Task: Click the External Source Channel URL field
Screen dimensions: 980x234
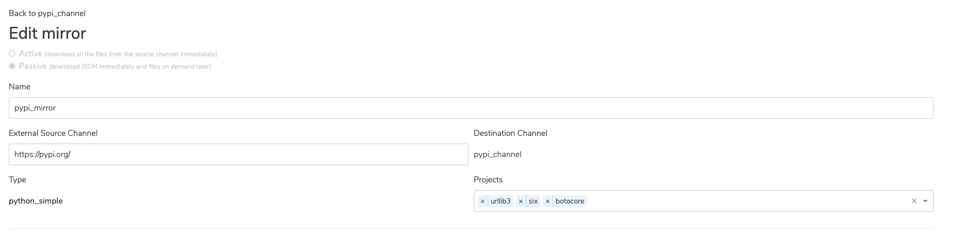Action: click(x=238, y=154)
